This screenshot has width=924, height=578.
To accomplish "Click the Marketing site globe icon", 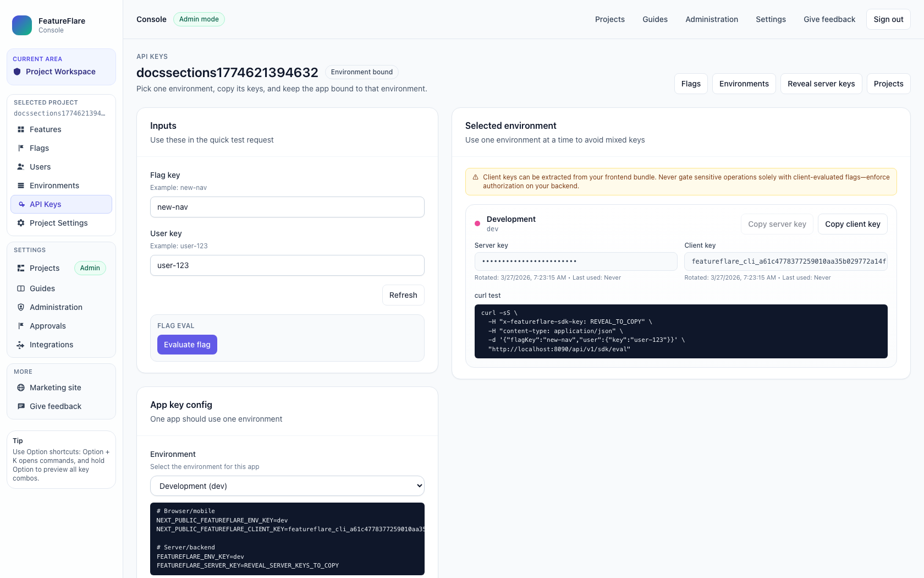I will 21,388.
